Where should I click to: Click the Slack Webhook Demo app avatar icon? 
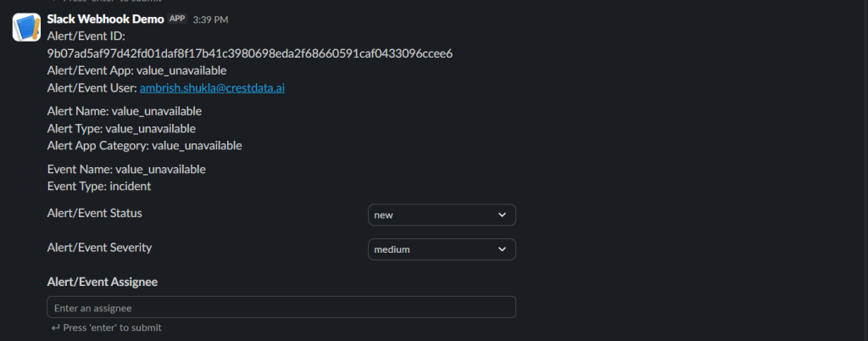tap(26, 27)
